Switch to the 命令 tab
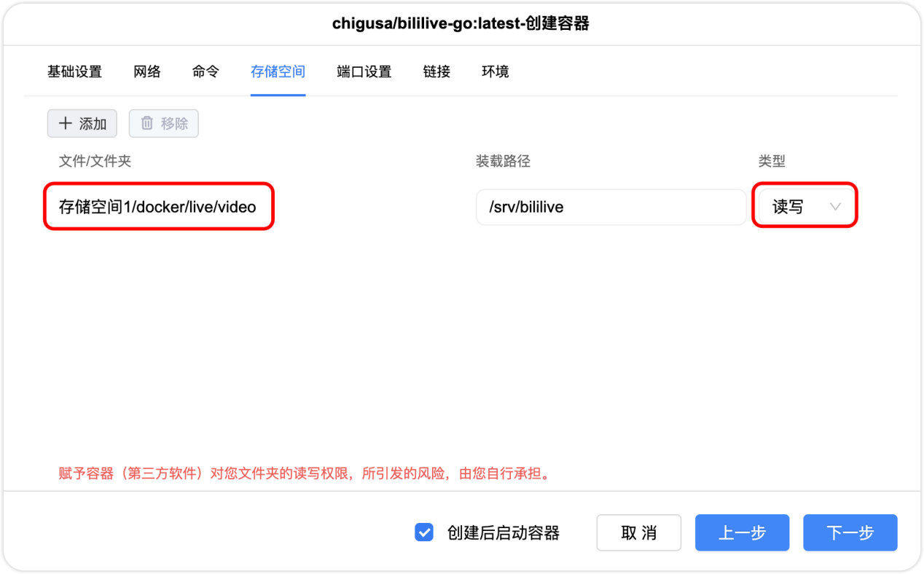Image resolution: width=924 pixels, height=574 pixels. point(205,71)
